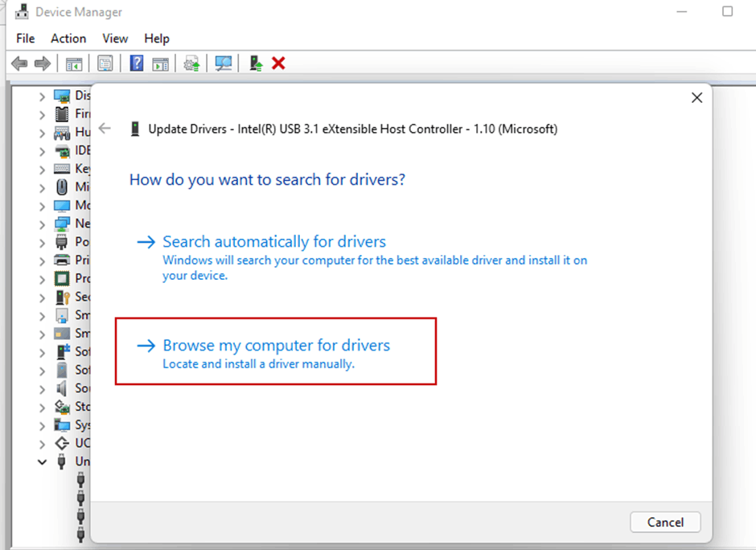Expand the Dis... tree node
Image resolution: width=756 pixels, height=550 pixels.
click(x=42, y=96)
